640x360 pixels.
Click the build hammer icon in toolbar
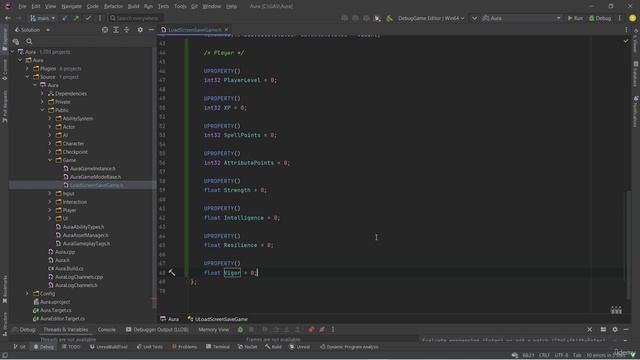point(389,18)
